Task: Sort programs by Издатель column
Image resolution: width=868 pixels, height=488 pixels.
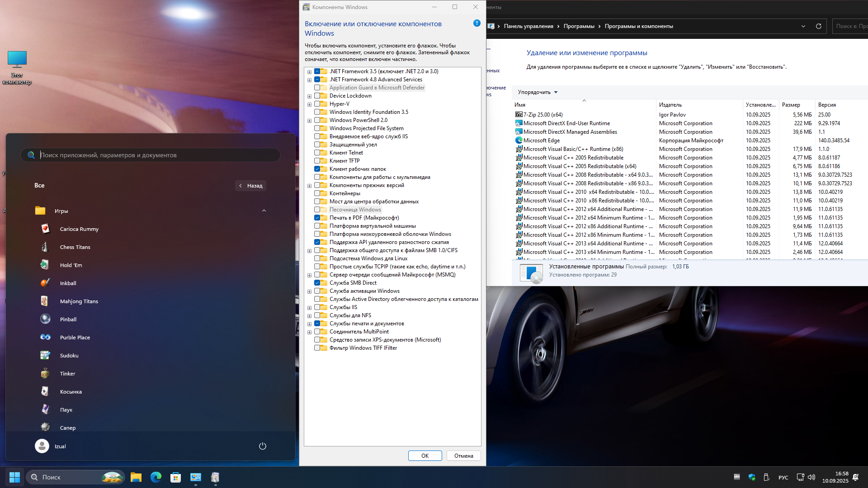Action: pos(699,104)
